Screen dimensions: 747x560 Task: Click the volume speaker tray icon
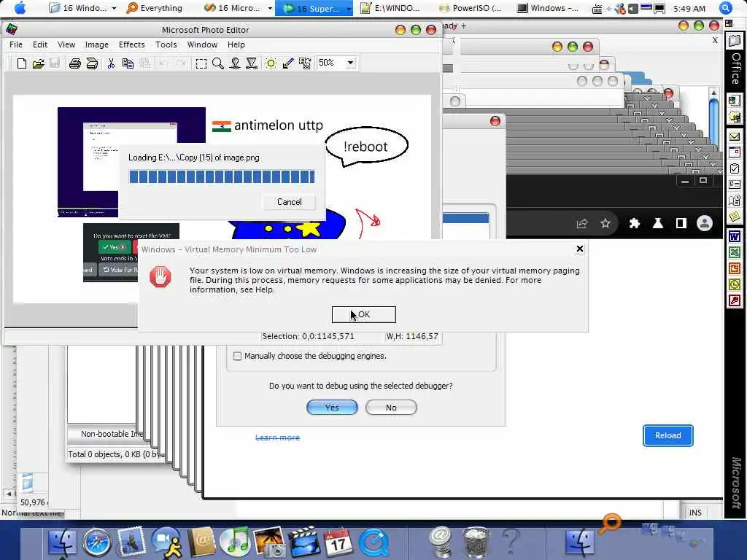pyautogui.click(x=633, y=9)
